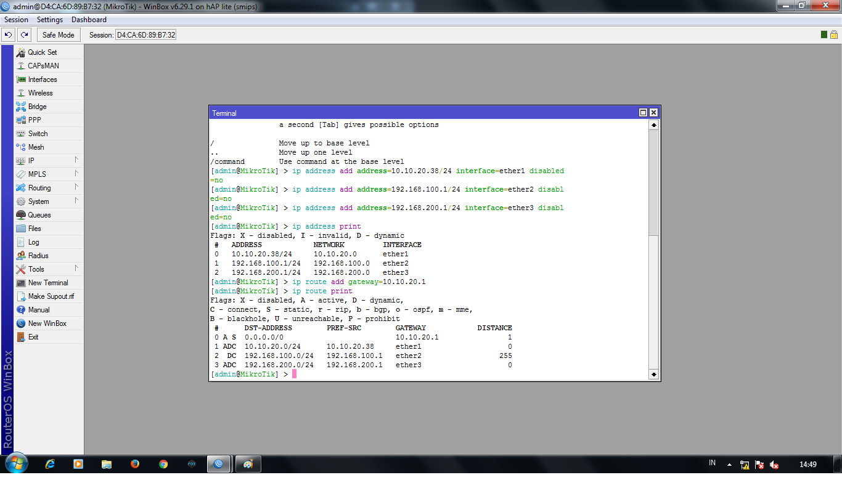Image resolution: width=842 pixels, height=504 pixels.
Task: Launch Internet Explorer from the taskbar
Action: [50, 464]
